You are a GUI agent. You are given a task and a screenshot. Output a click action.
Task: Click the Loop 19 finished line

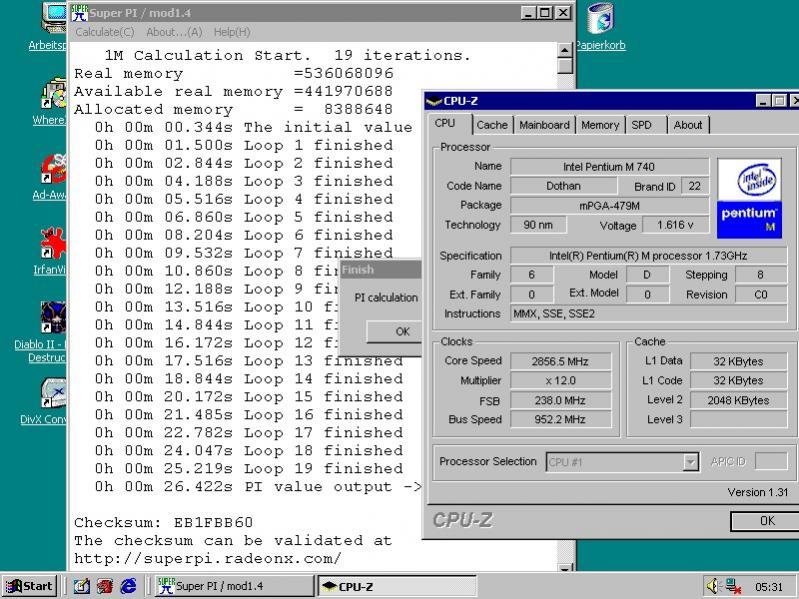click(x=249, y=468)
